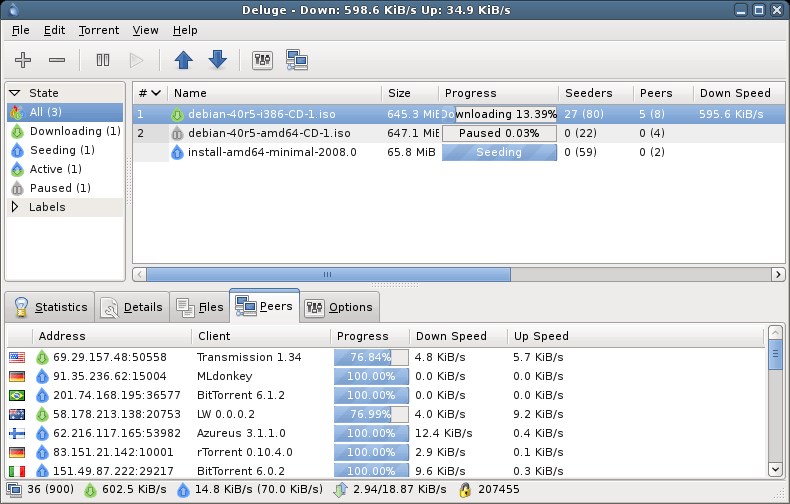The width and height of the screenshot is (790, 504).
Task: Open the Connection Manager toolbar icon
Action: pyautogui.click(x=297, y=60)
